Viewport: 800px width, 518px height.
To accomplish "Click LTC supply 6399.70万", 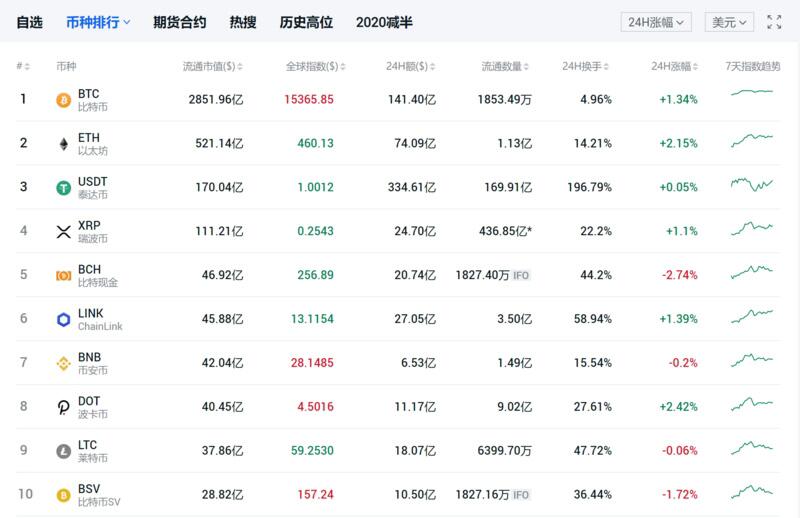I will point(505,451).
